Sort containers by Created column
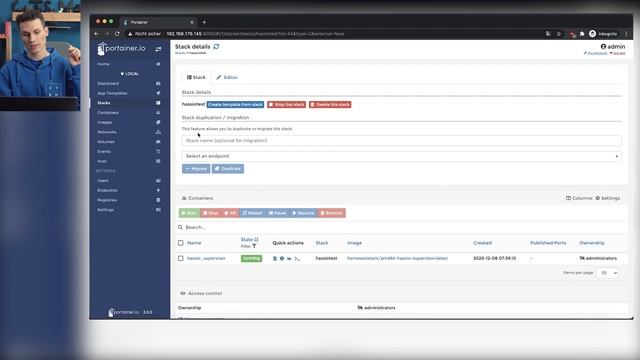The width and height of the screenshot is (640, 360). coord(482,243)
